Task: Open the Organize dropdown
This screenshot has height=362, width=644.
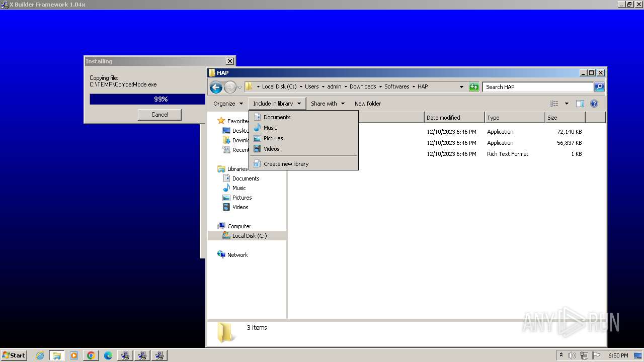Action: tap(228, 104)
